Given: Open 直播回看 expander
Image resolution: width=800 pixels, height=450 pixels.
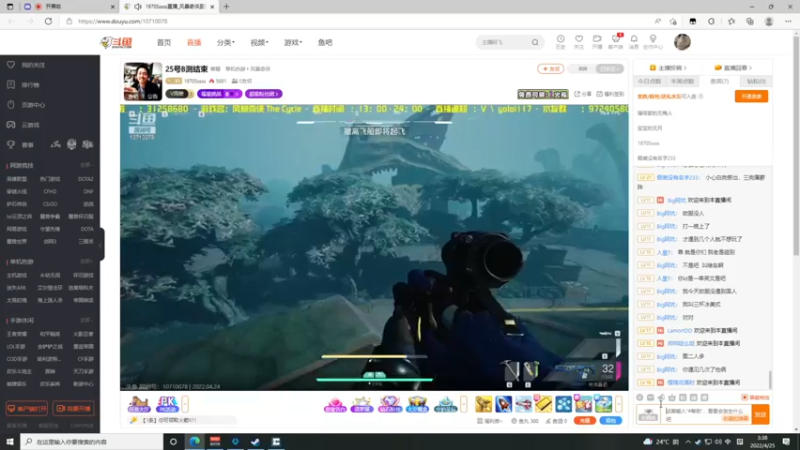Looking at the screenshot, I should pyautogui.click(x=733, y=67).
